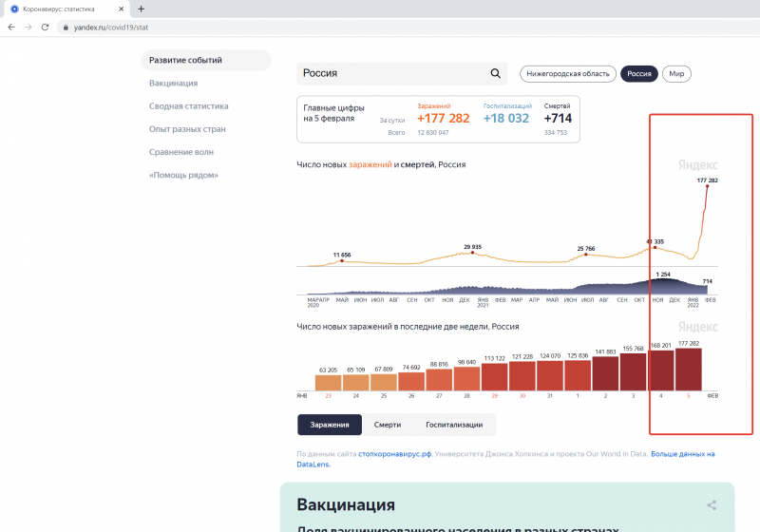Image resolution: width=760 pixels, height=532 pixels.
Task: Click the Россия region search field
Action: 402,73
